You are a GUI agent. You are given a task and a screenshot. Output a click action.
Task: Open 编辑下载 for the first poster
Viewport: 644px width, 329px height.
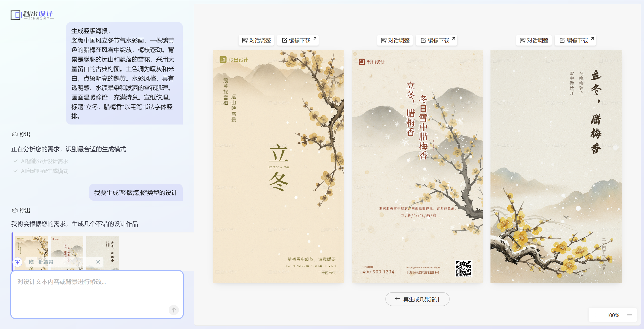click(298, 40)
